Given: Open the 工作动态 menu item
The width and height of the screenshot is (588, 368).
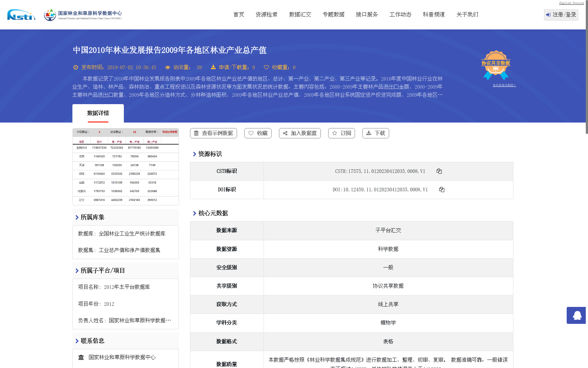Looking at the screenshot, I should pyautogui.click(x=400, y=14).
